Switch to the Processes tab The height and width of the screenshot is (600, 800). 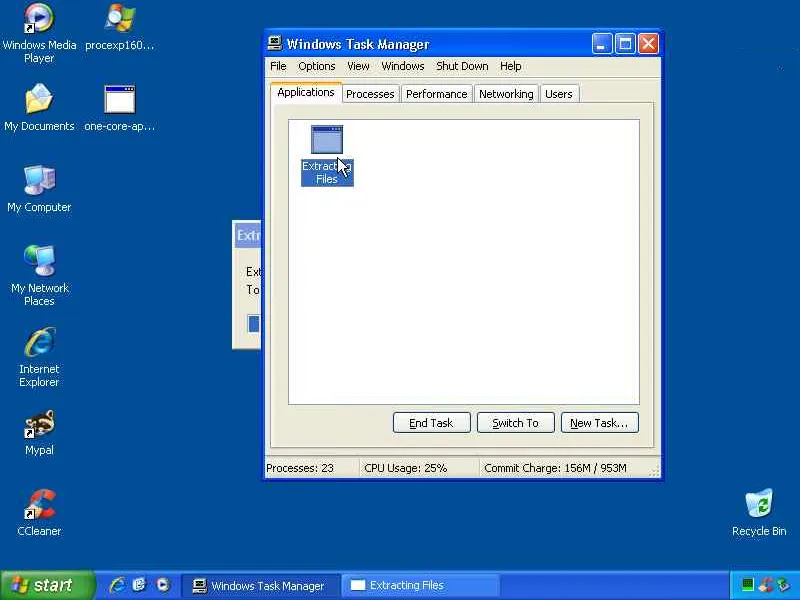pyautogui.click(x=370, y=94)
